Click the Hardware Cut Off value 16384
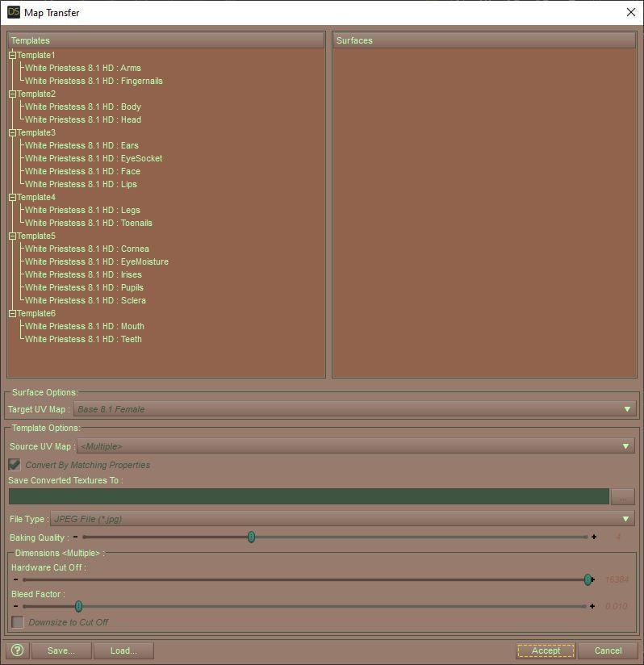Image resolution: width=644 pixels, height=665 pixels. 617,579
